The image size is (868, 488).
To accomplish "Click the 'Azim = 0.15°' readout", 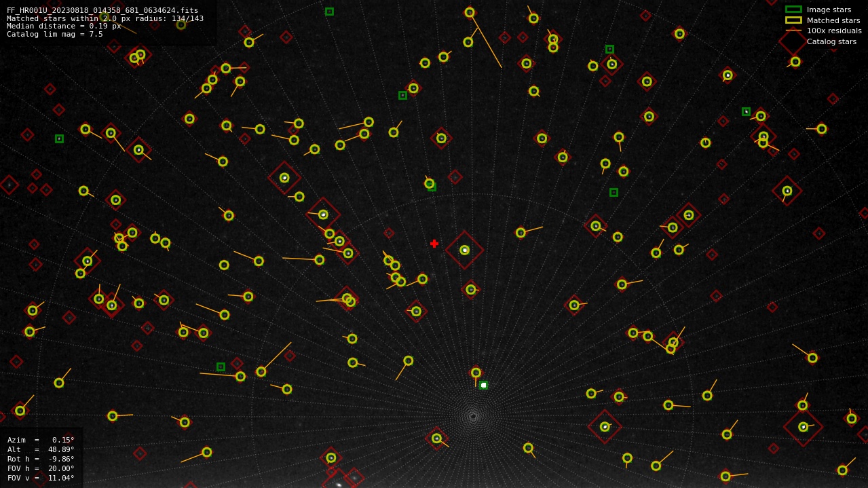I will coord(41,440).
